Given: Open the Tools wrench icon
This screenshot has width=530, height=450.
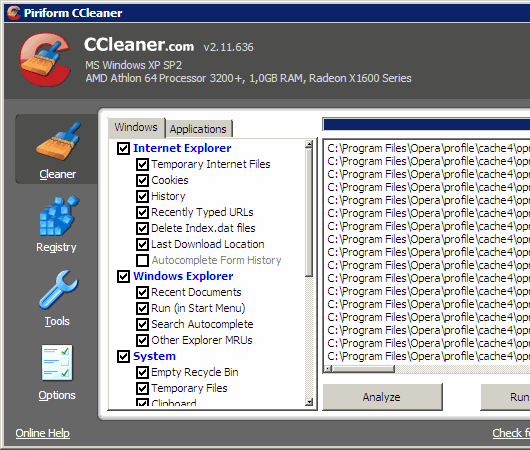Looking at the screenshot, I should pos(59,290).
